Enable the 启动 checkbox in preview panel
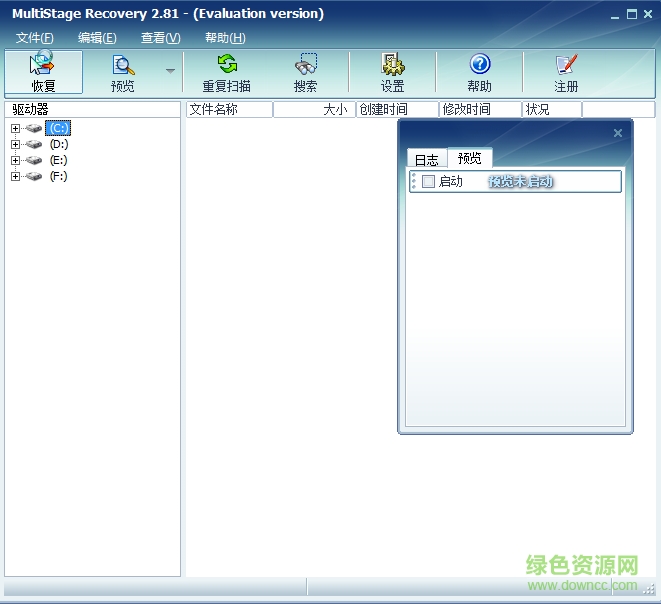 click(x=428, y=181)
